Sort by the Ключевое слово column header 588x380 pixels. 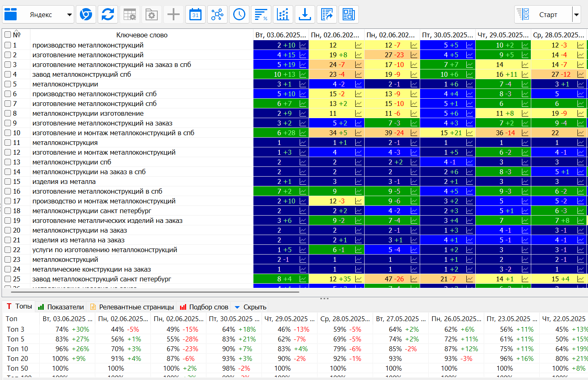pyautogui.click(x=142, y=35)
